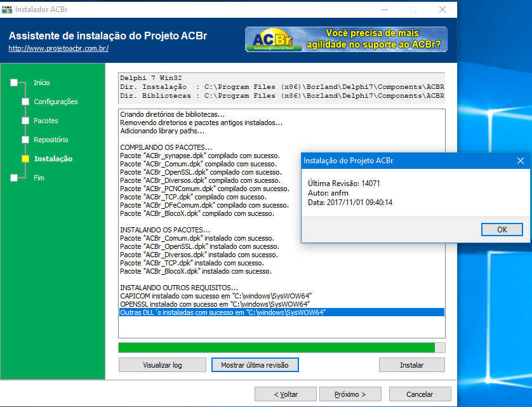
Task: Select 'ACBr_OpenSSL.dpk compilado com sucesso' line
Action: (x=201, y=172)
